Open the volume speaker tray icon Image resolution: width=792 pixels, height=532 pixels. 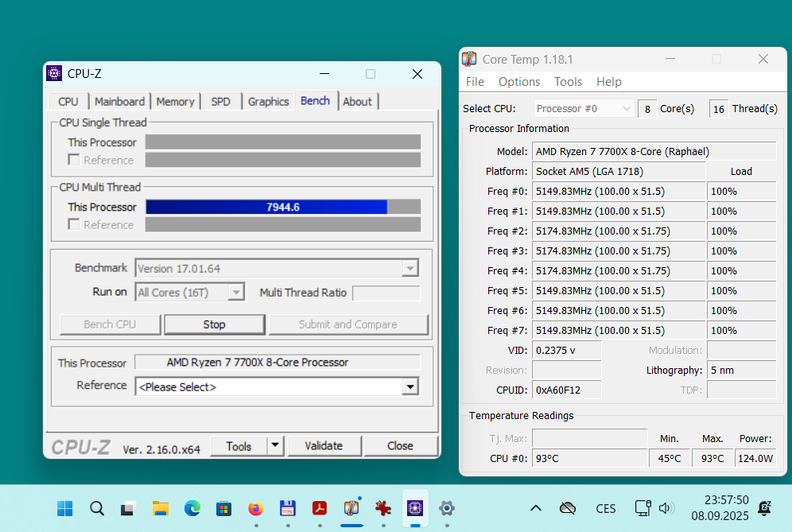tap(666, 508)
